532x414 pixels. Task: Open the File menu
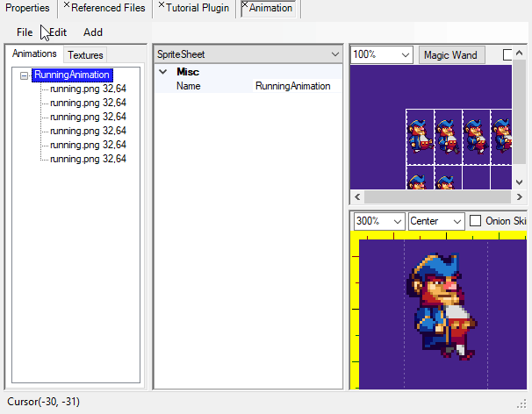tap(25, 32)
